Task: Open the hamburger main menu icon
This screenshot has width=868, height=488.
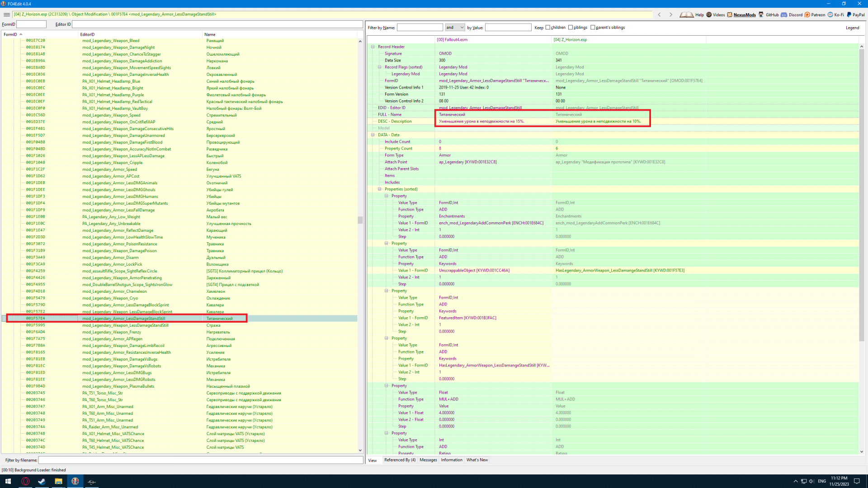Action: click(x=7, y=14)
